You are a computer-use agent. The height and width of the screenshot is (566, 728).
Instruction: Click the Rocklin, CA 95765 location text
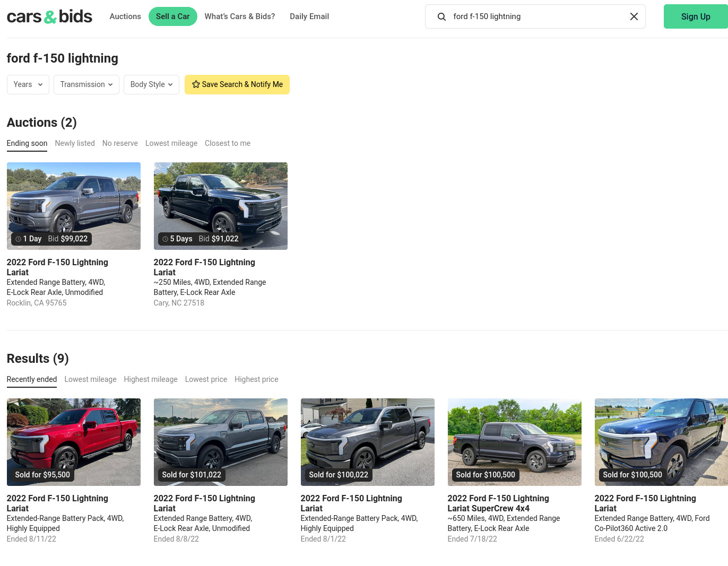pos(37,303)
